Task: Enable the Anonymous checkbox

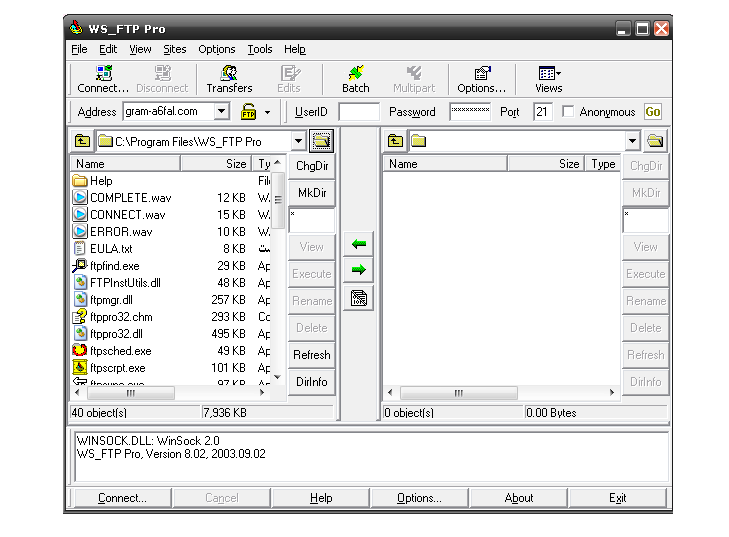Action: (568, 112)
